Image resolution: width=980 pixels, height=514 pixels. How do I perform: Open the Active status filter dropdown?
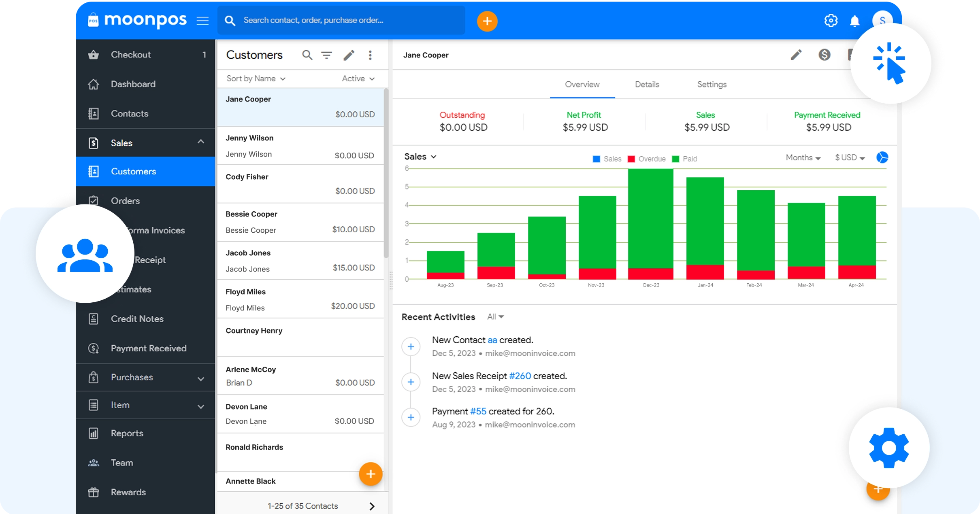pos(358,79)
